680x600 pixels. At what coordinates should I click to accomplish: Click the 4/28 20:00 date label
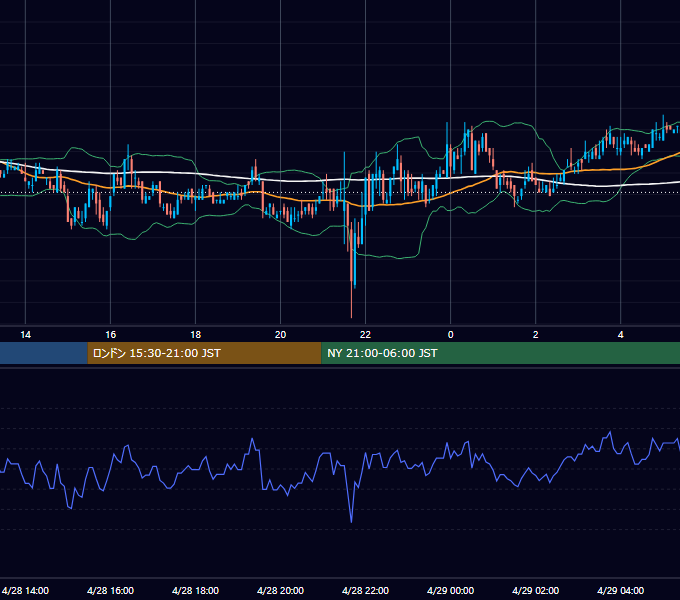tap(280, 590)
